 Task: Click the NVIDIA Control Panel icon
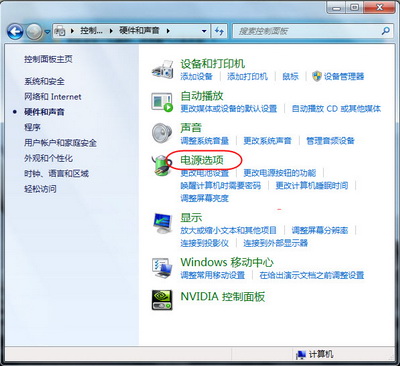pos(162,300)
